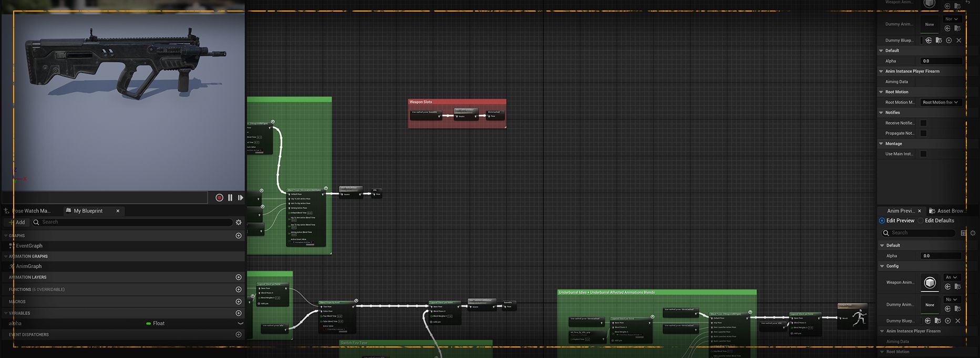Collapse the Notifies section
Image resolution: width=980 pixels, height=358 pixels.
coord(881,113)
